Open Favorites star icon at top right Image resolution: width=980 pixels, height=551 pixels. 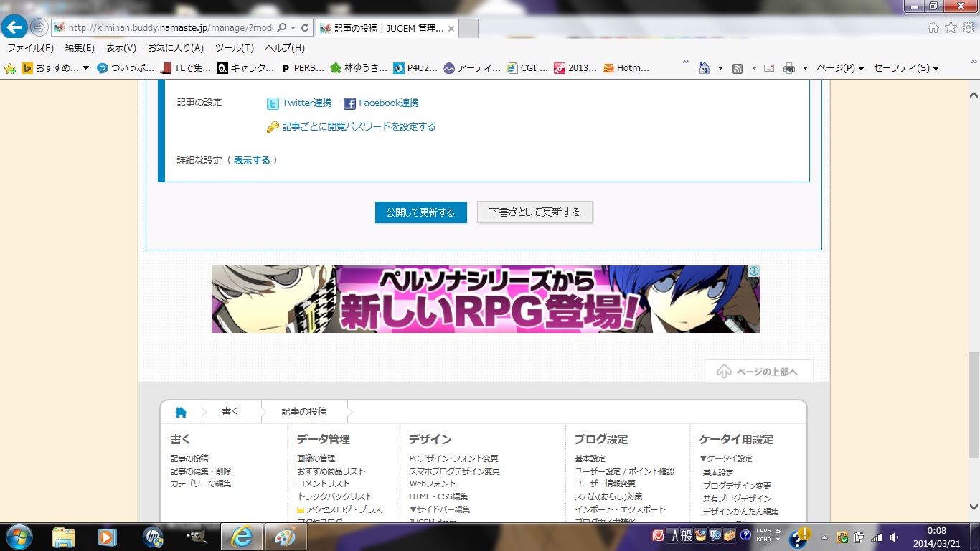(951, 28)
